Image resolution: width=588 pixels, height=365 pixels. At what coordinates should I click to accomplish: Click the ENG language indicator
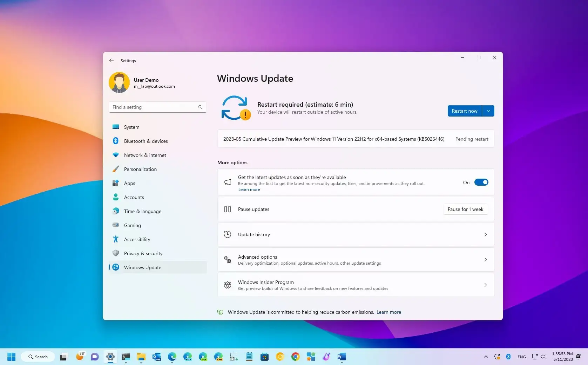521,357
